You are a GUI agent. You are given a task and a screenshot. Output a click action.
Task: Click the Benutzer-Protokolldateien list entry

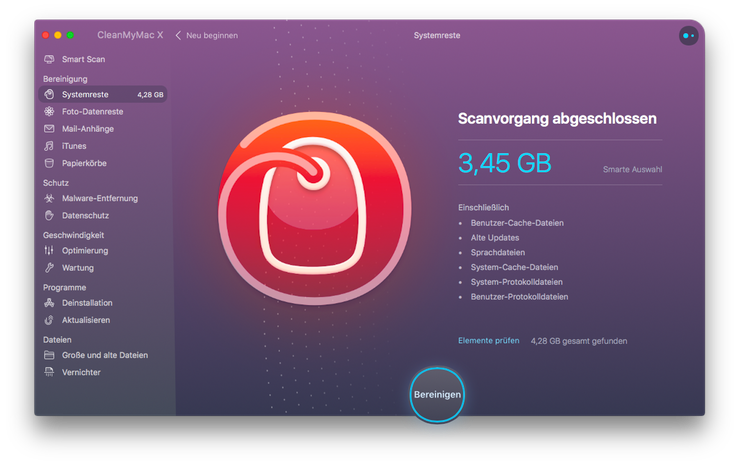(519, 296)
